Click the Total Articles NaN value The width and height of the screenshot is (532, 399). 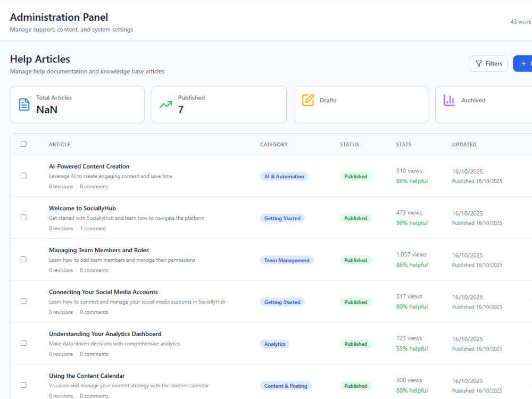point(47,110)
